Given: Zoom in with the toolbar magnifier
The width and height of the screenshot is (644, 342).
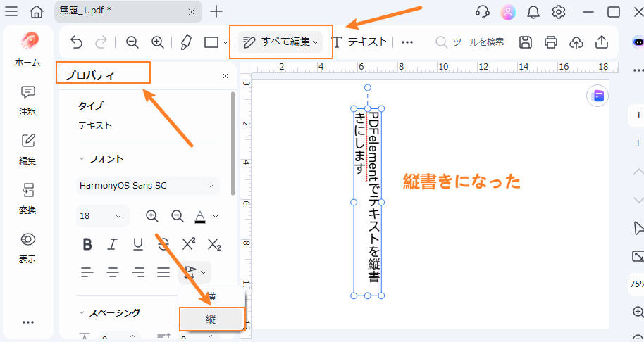Looking at the screenshot, I should point(158,42).
